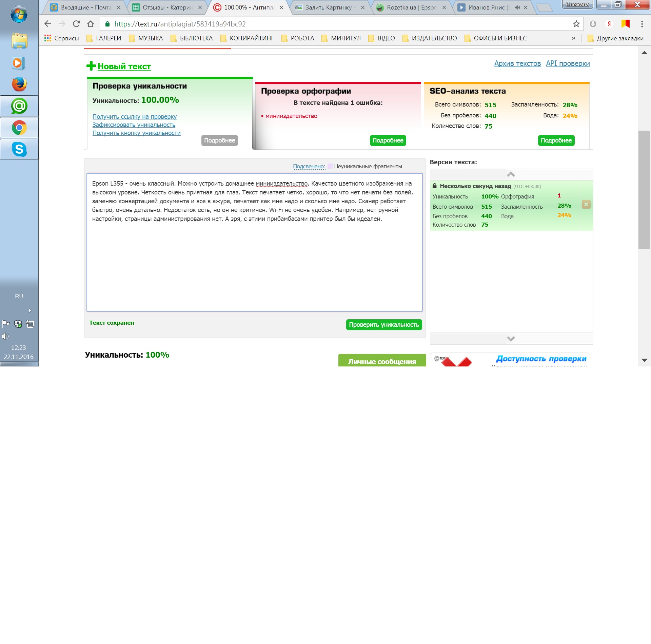The width and height of the screenshot is (651, 644).
Task: Launch the media player taskbar icon
Action: (x=18, y=63)
